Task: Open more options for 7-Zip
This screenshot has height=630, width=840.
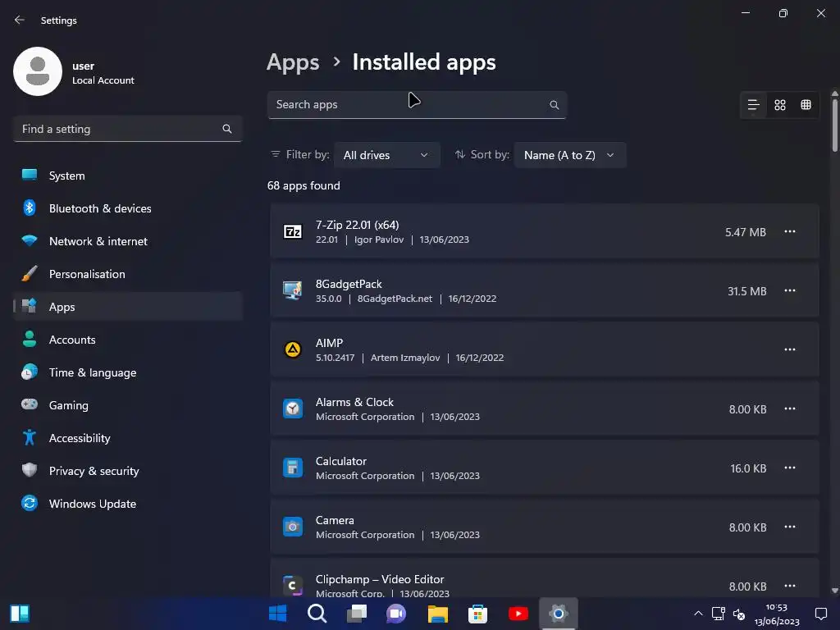Action: (790, 232)
